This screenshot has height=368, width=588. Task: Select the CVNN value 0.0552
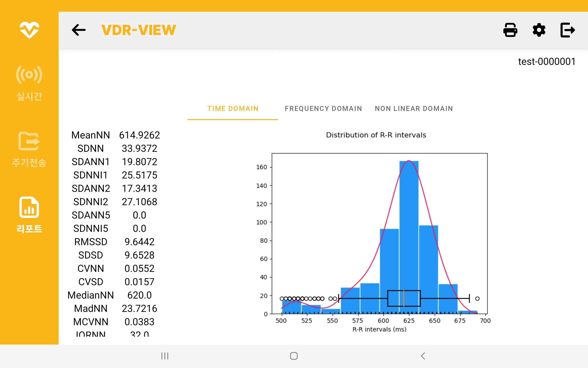point(139,269)
